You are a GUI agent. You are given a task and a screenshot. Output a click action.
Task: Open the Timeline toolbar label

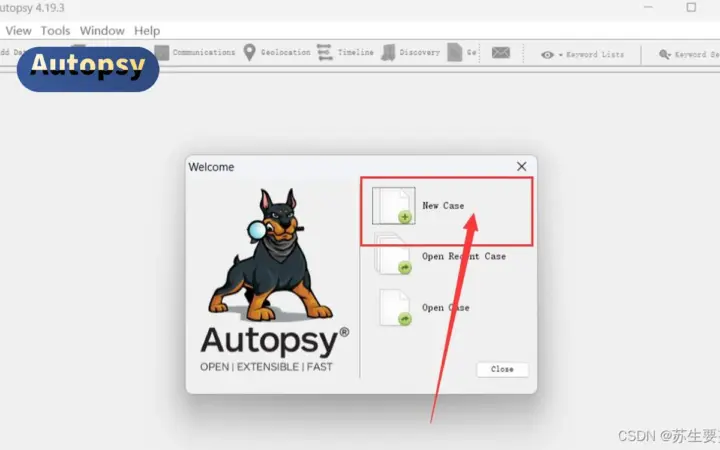pyautogui.click(x=356, y=52)
